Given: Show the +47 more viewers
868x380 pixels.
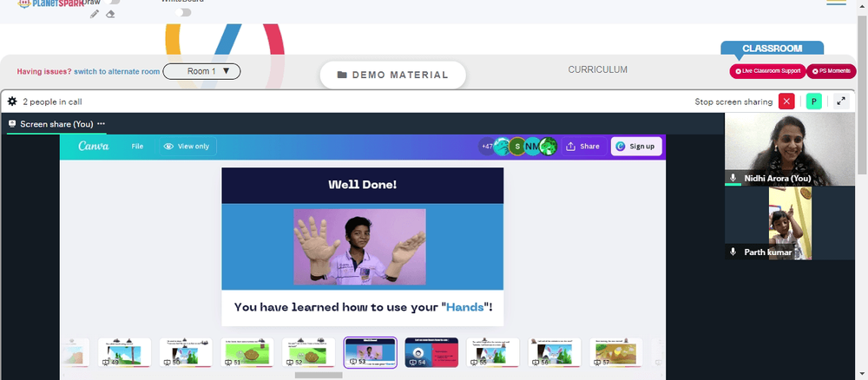Looking at the screenshot, I should click(486, 146).
